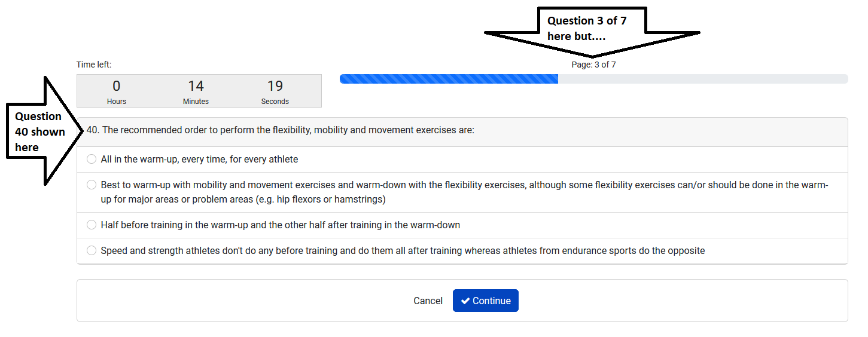Click the hours value '0' in the timer
The width and height of the screenshot is (868, 337).
tap(117, 86)
